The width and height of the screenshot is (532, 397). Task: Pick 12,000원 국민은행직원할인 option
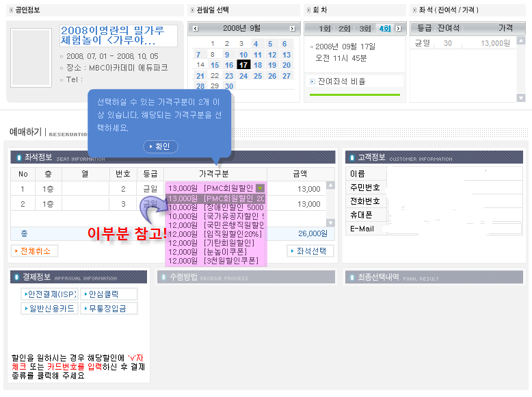(216, 225)
